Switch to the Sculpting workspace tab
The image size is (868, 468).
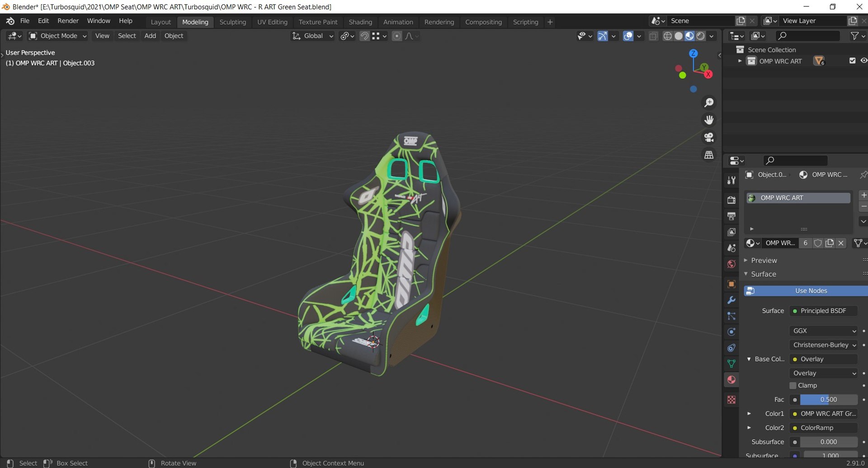click(232, 22)
